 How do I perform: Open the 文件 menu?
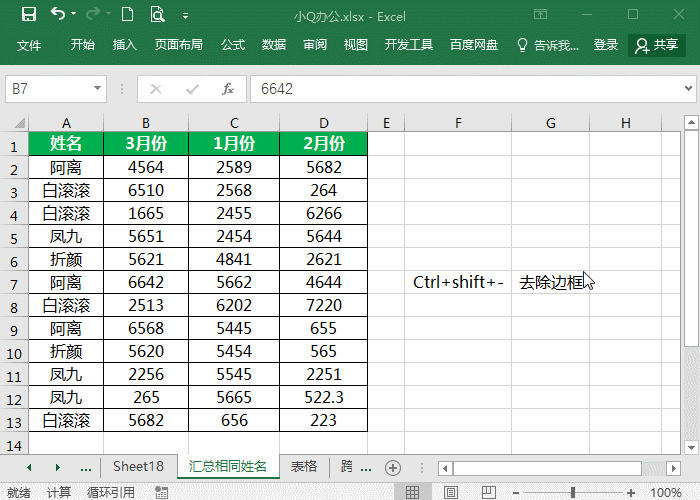[29, 45]
